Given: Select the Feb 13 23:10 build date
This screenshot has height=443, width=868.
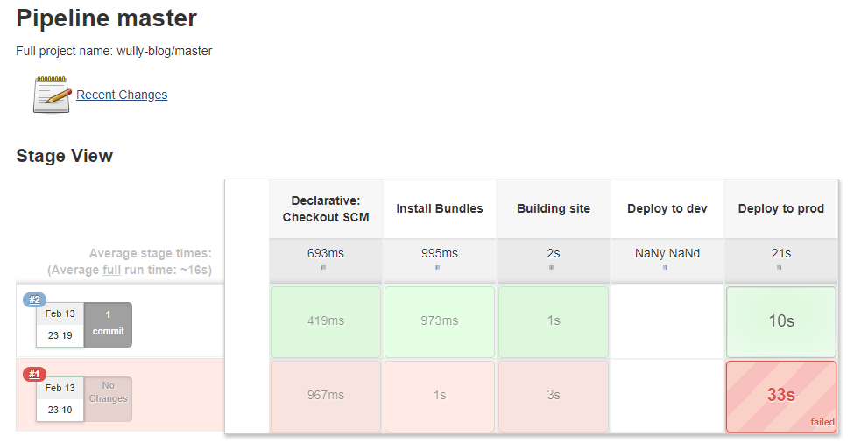Looking at the screenshot, I should click(60, 398).
